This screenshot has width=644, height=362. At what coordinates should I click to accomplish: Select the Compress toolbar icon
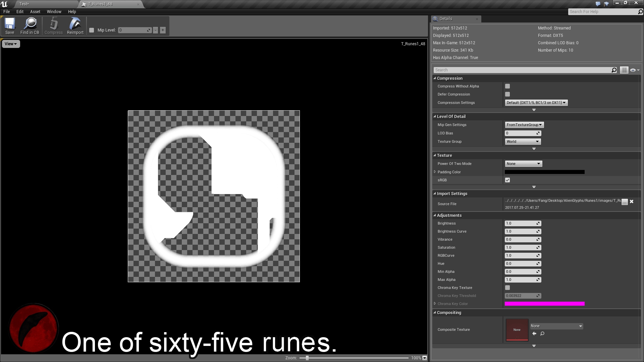53,26
